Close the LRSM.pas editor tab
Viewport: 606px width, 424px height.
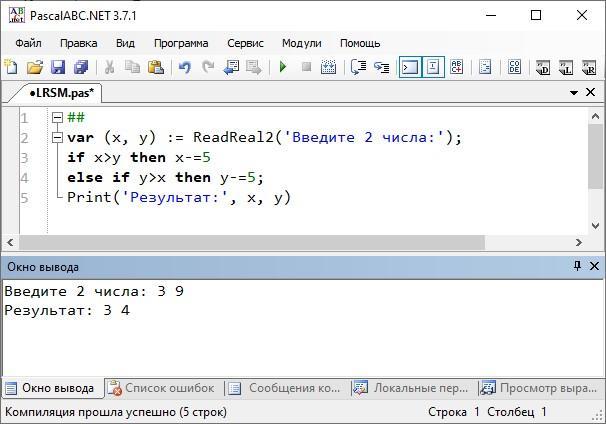(x=590, y=92)
